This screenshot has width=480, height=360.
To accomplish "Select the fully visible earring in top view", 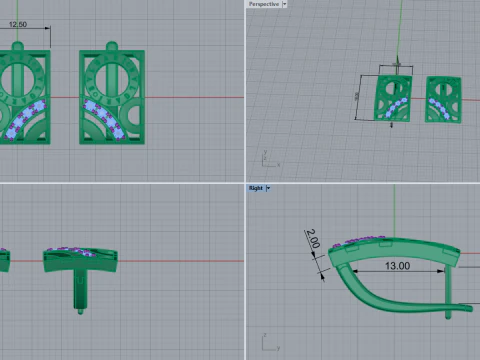I will [x=112, y=93].
